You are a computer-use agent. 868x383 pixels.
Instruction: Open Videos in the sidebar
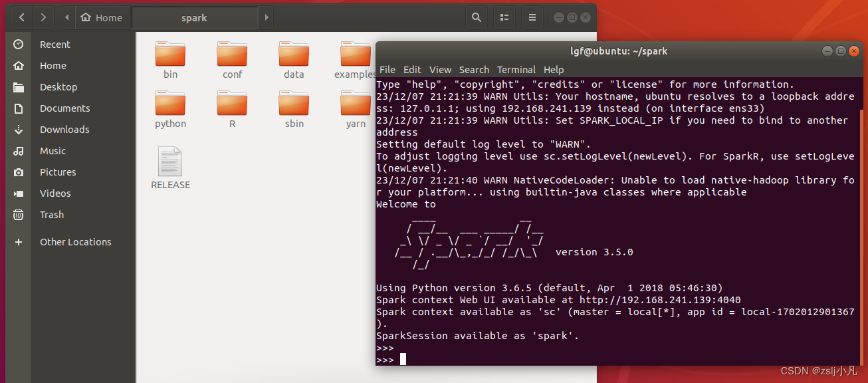pos(55,193)
